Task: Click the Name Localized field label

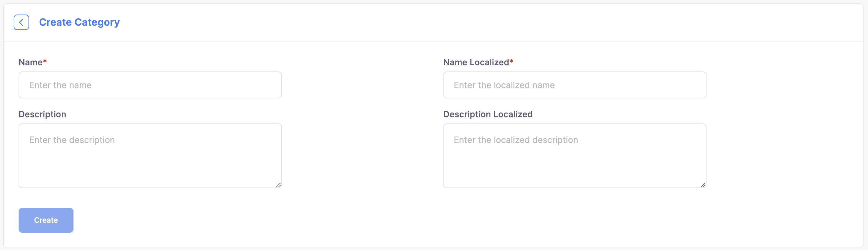Action: [476, 62]
